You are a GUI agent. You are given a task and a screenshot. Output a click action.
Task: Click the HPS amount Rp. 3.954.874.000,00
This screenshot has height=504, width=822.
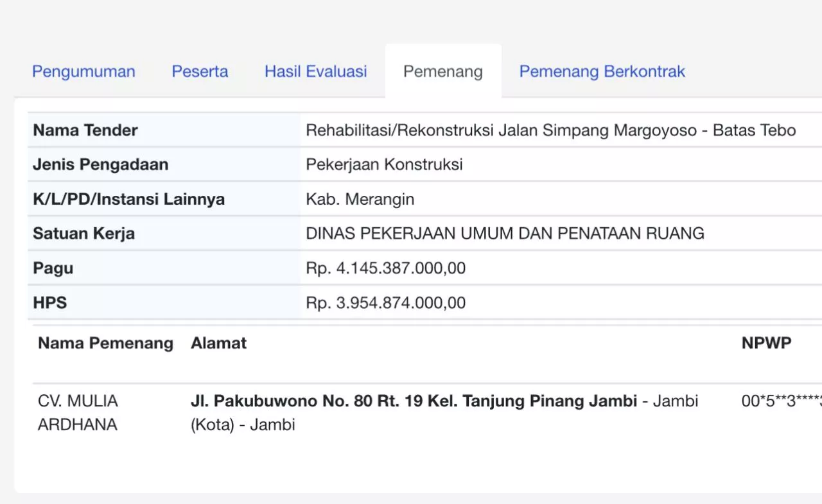(x=385, y=302)
